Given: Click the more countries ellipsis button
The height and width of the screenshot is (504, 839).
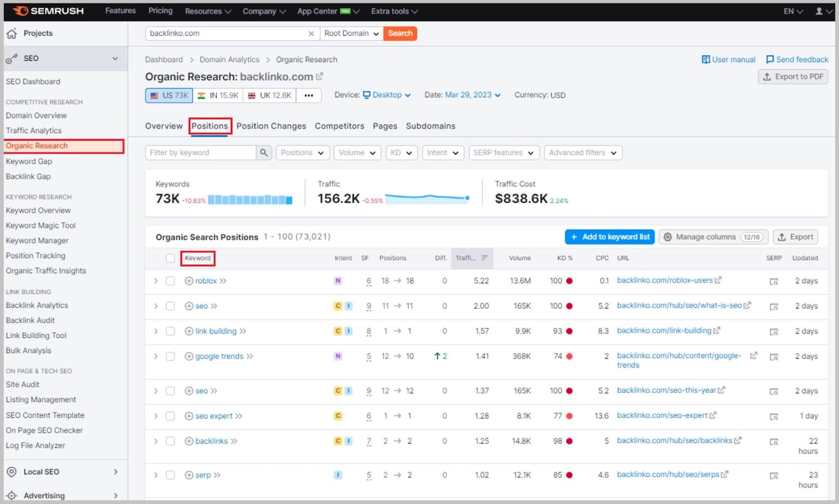Looking at the screenshot, I should click(309, 95).
